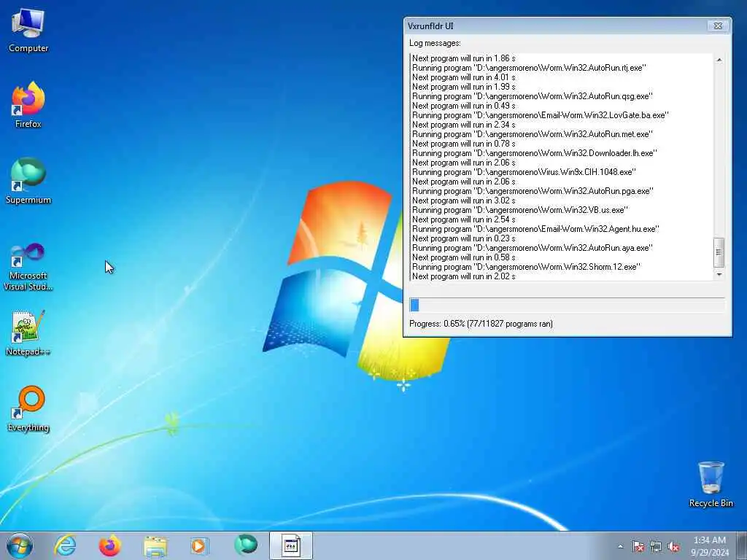The image size is (747, 560).
Task: Open the Windows Start menu orb
Action: point(20,545)
